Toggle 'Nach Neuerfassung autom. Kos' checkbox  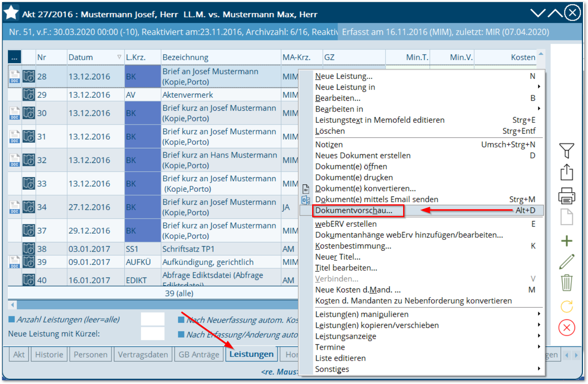click(181, 320)
